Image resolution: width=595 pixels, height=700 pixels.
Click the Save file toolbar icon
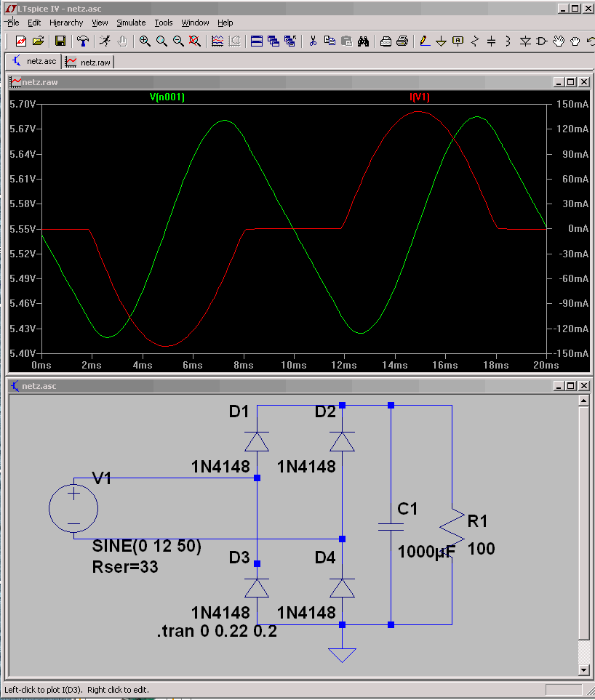(60, 41)
